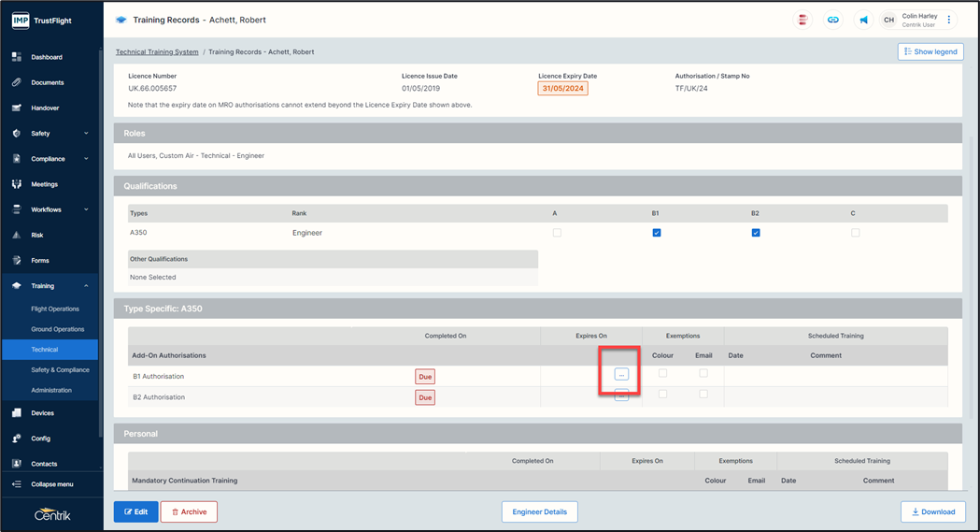
Task: Click the B1 Authorisation ellipsis button
Action: [621, 374]
